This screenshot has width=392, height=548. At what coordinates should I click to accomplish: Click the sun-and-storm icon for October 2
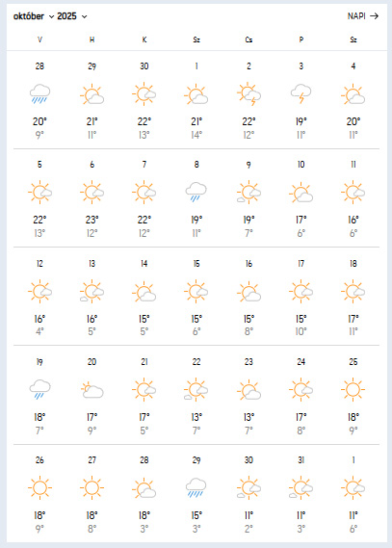click(248, 94)
